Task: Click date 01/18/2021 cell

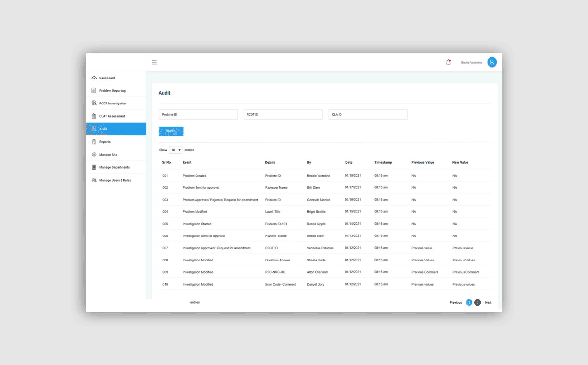Action: pos(353,176)
